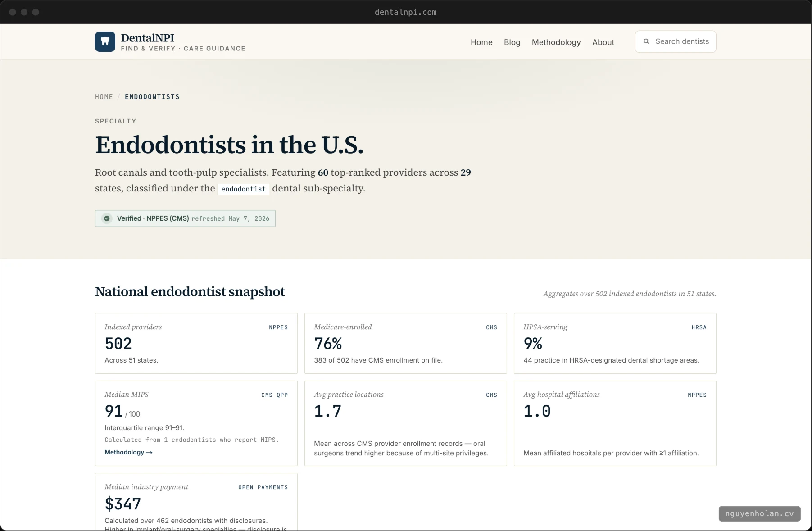Click the CMS QPP source label
Screen dimensions: 812x531
click(274, 395)
